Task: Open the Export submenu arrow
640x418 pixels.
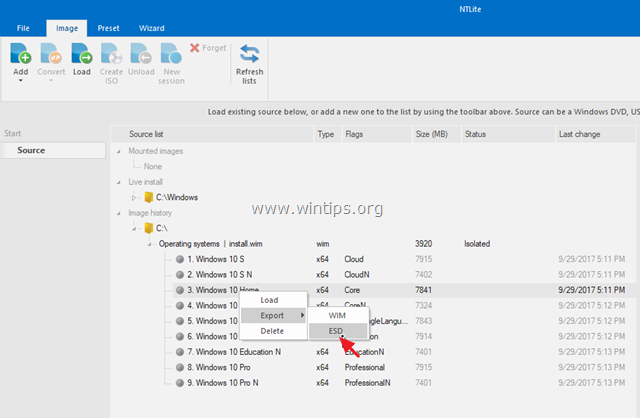Action: tap(302, 315)
